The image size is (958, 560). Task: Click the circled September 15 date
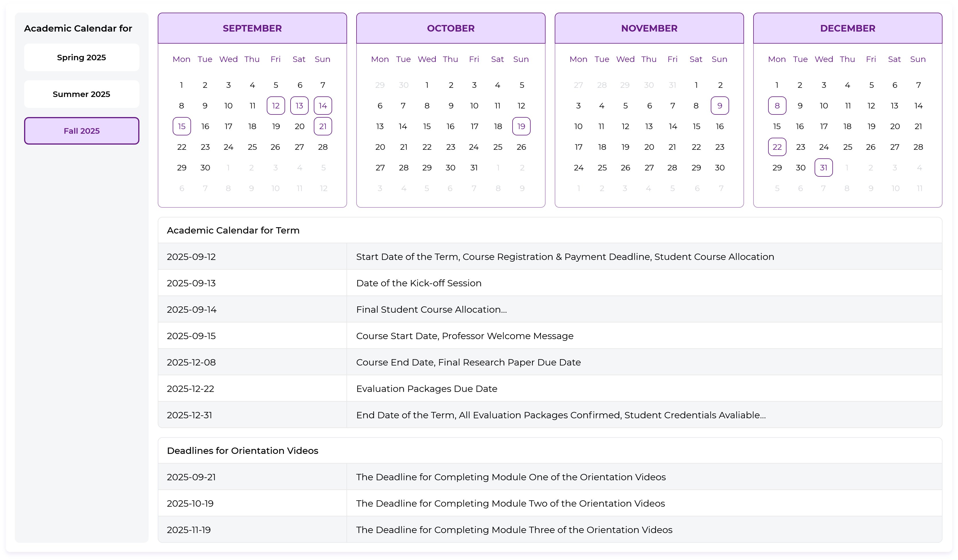182,126
